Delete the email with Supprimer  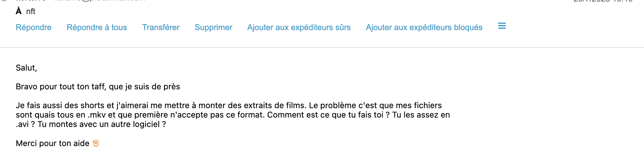(x=213, y=27)
